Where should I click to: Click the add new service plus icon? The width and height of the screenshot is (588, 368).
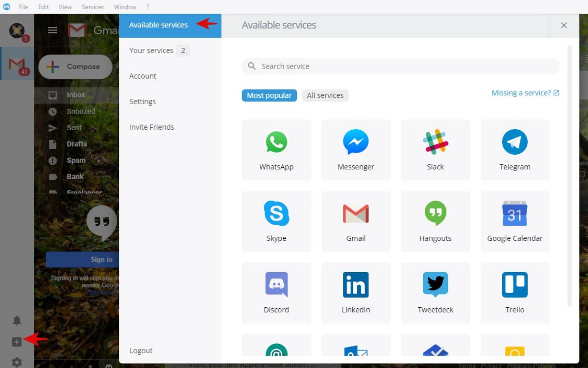(17, 342)
